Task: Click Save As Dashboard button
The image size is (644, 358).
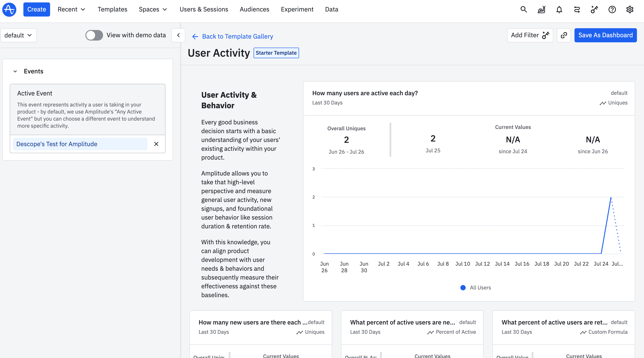Action: click(x=605, y=35)
